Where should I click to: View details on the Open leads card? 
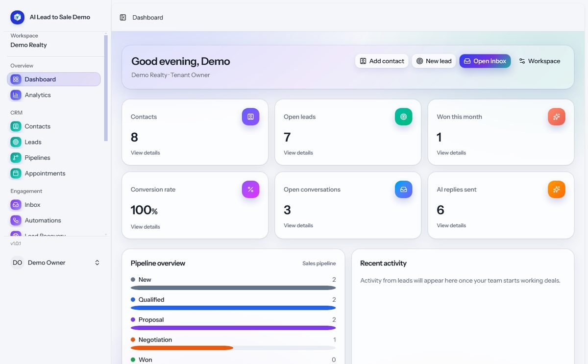pyautogui.click(x=298, y=153)
